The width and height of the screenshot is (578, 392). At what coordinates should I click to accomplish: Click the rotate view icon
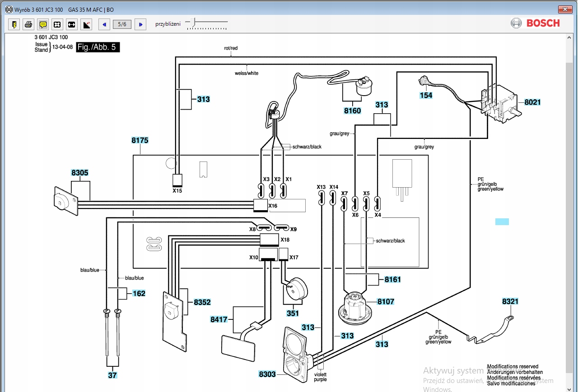coord(86,24)
